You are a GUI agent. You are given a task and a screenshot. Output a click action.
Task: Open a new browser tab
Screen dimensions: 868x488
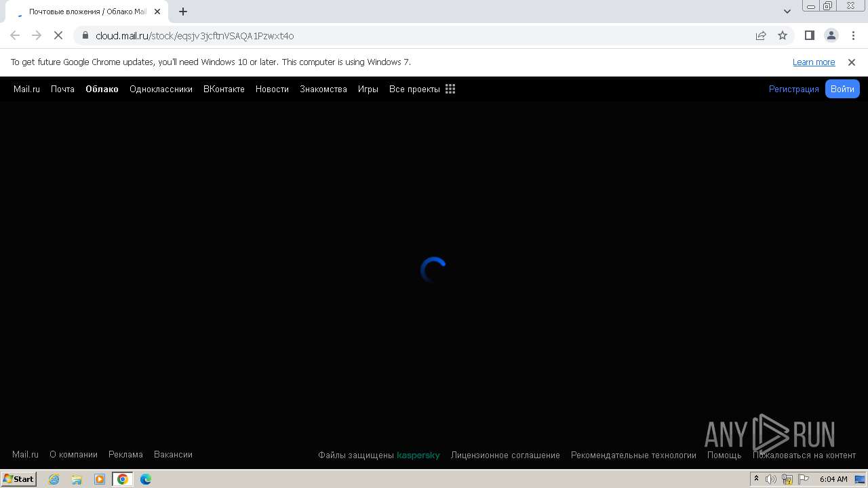(x=183, y=12)
